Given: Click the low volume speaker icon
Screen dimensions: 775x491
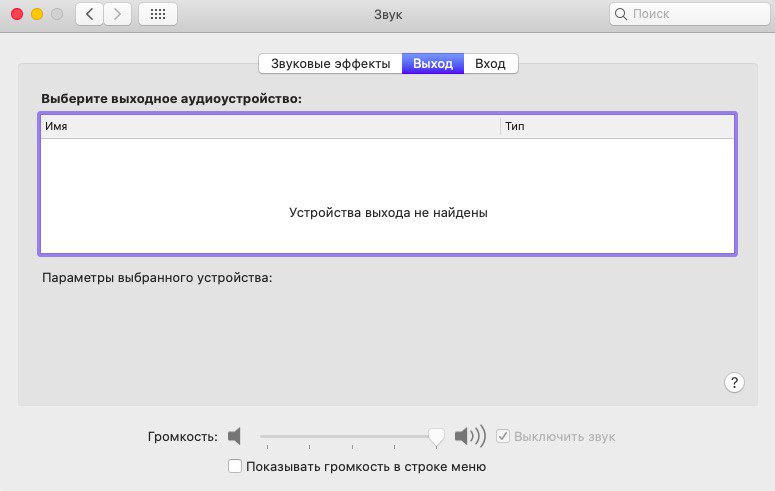Looking at the screenshot, I should (x=235, y=436).
